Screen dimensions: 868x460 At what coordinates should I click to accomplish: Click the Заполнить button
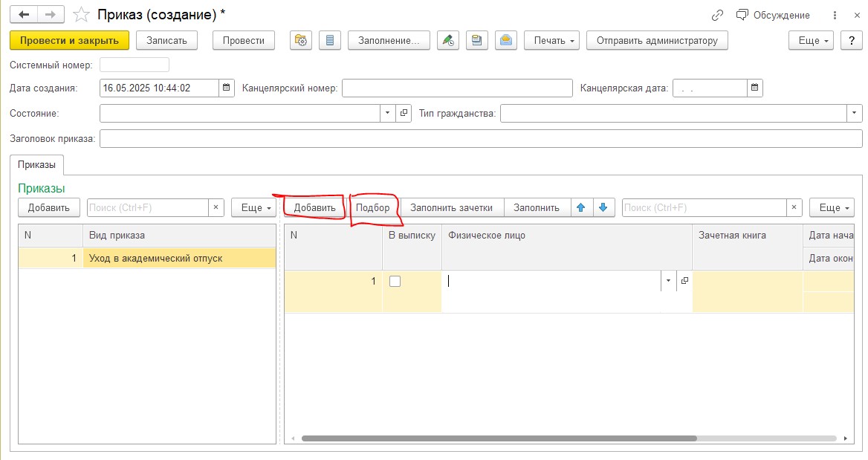point(537,207)
